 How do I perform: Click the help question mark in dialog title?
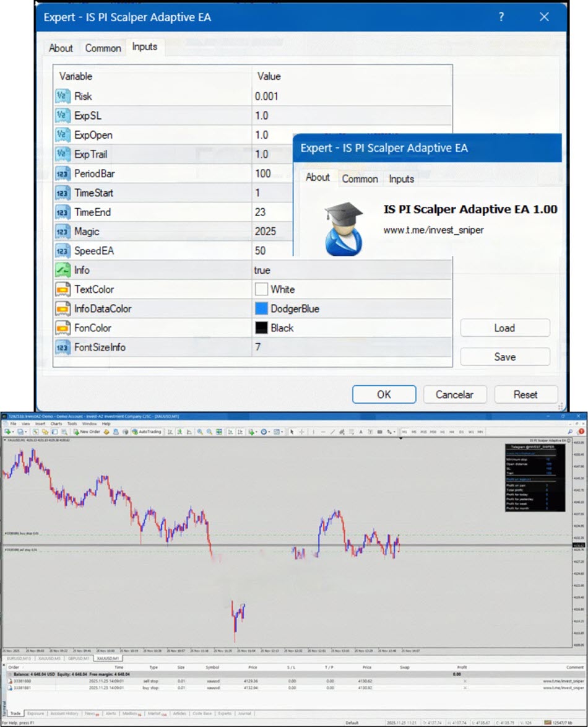(x=501, y=17)
